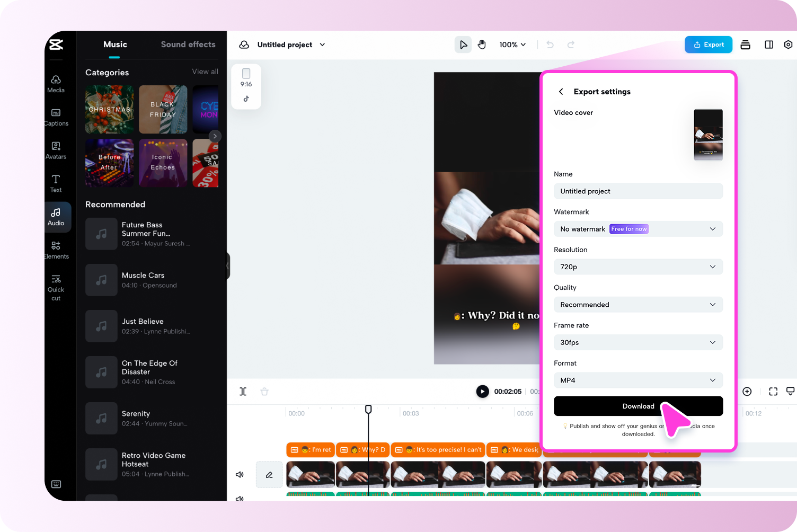Mute the video track with the speaker icon
Image resolution: width=797 pixels, height=532 pixels.
(x=240, y=474)
